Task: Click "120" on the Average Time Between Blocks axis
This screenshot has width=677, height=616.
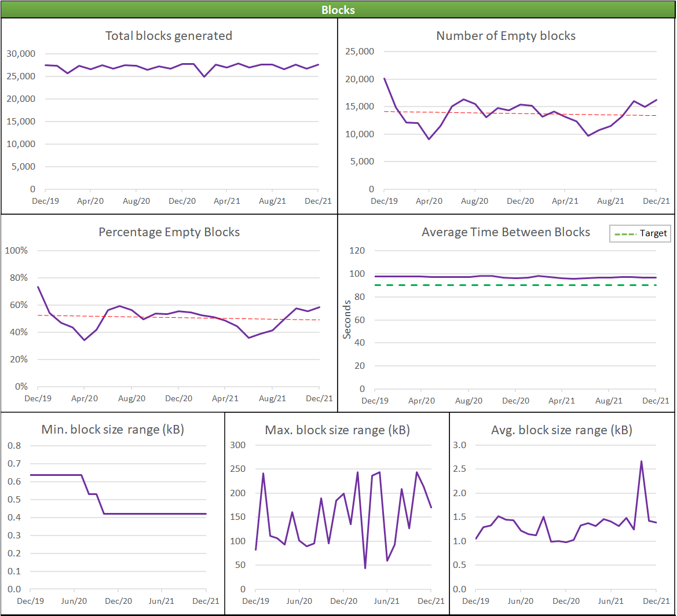Action: pyautogui.click(x=357, y=251)
